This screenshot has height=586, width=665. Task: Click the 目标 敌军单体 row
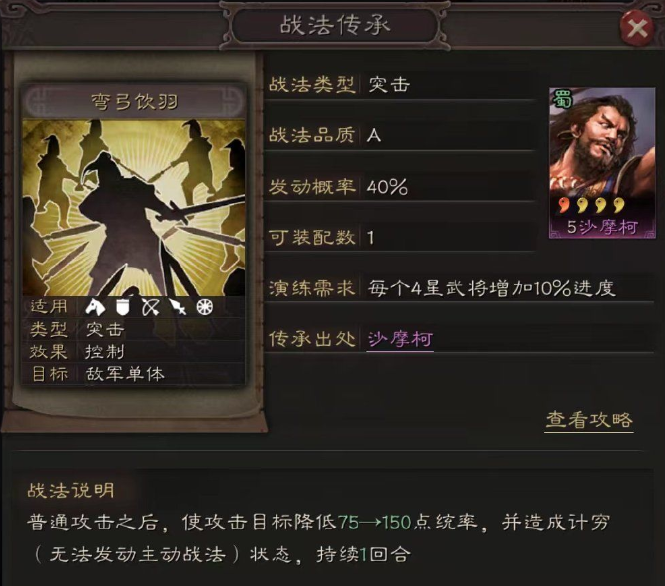134,374
